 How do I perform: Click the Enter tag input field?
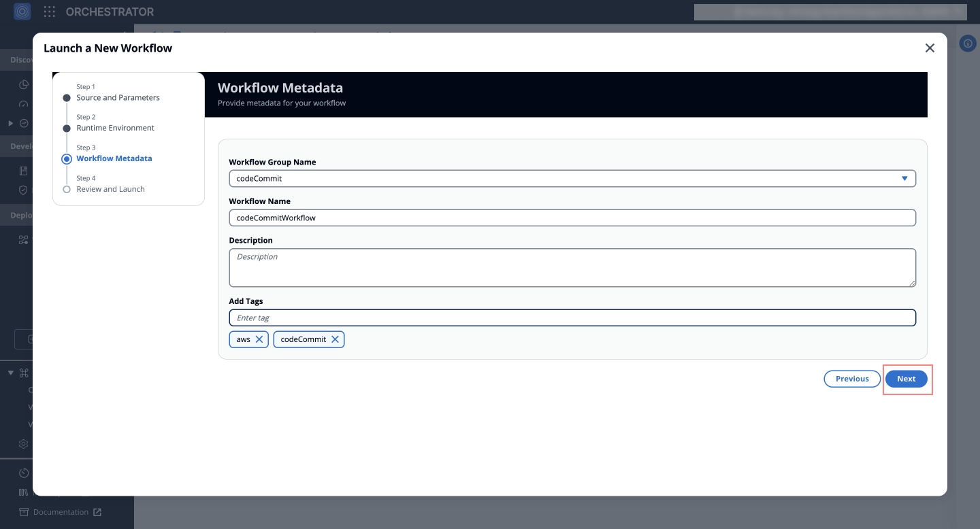coord(572,318)
